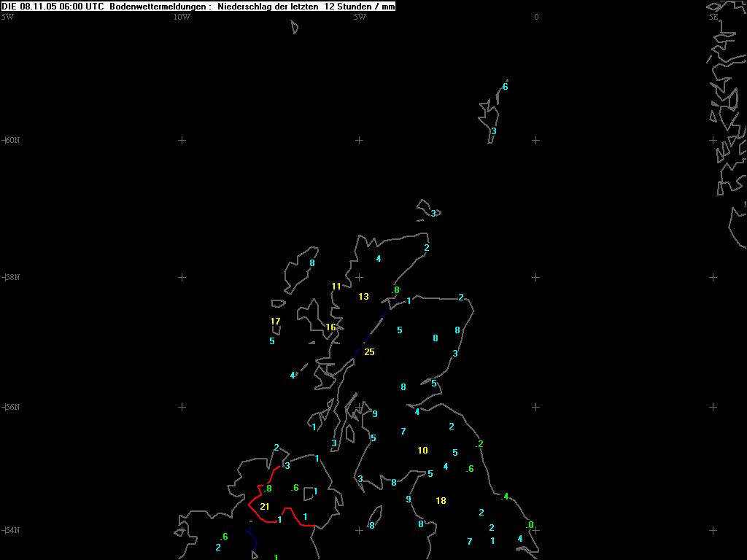The width and height of the screenshot is (747, 560).
Task: Click the 0 longitude label at top
Action: point(536,17)
